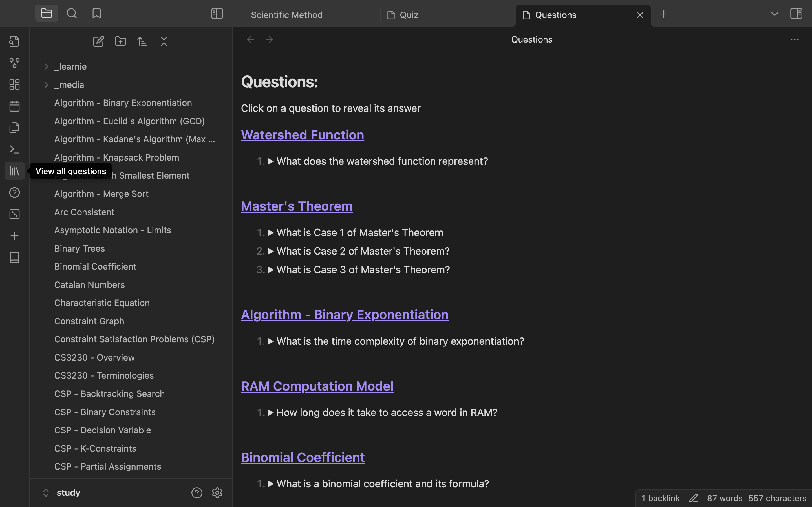
Task: Create a new folder via toolbar icon
Action: point(120,41)
